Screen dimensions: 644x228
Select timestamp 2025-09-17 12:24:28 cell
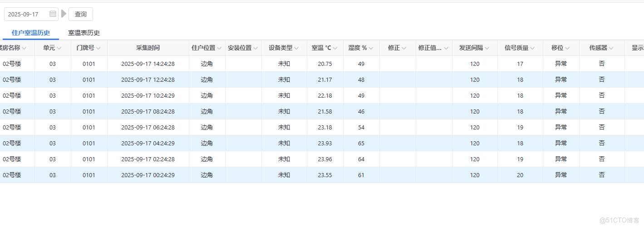click(148, 79)
